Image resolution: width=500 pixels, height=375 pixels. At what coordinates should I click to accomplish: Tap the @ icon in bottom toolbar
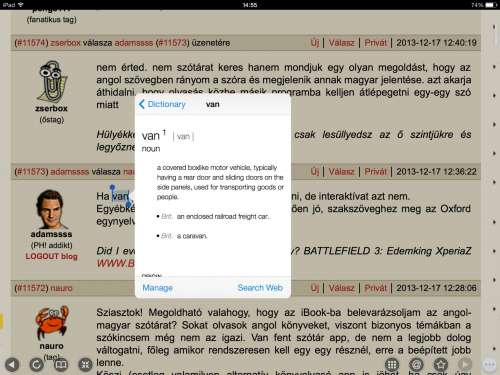(x=416, y=364)
